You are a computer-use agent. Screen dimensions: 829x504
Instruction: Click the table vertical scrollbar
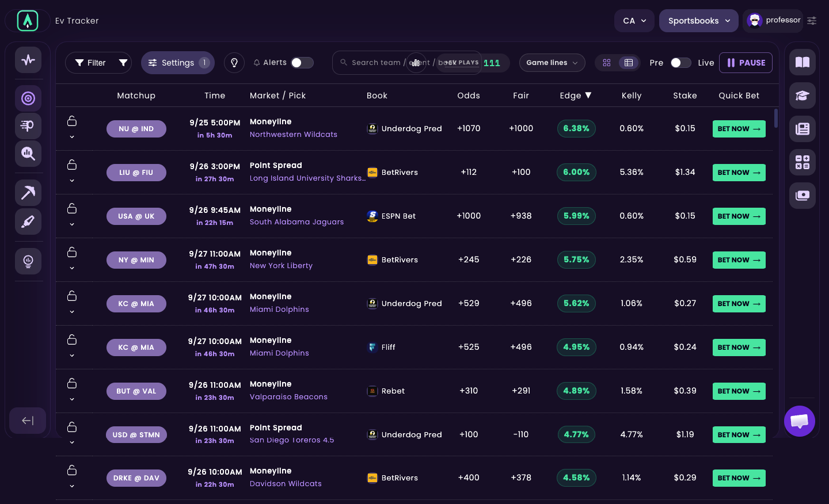pos(776,118)
